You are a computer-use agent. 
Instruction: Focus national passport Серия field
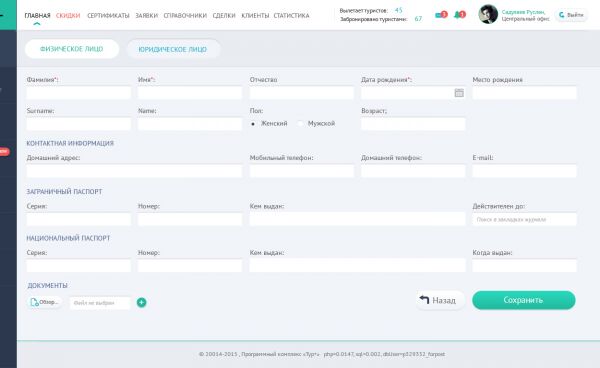tap(79, 265)
